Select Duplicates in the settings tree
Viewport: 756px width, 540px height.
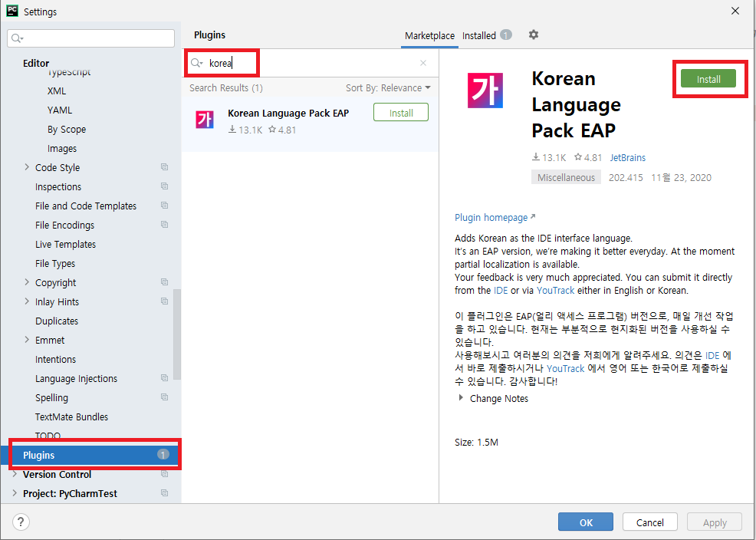coord(57,321)
